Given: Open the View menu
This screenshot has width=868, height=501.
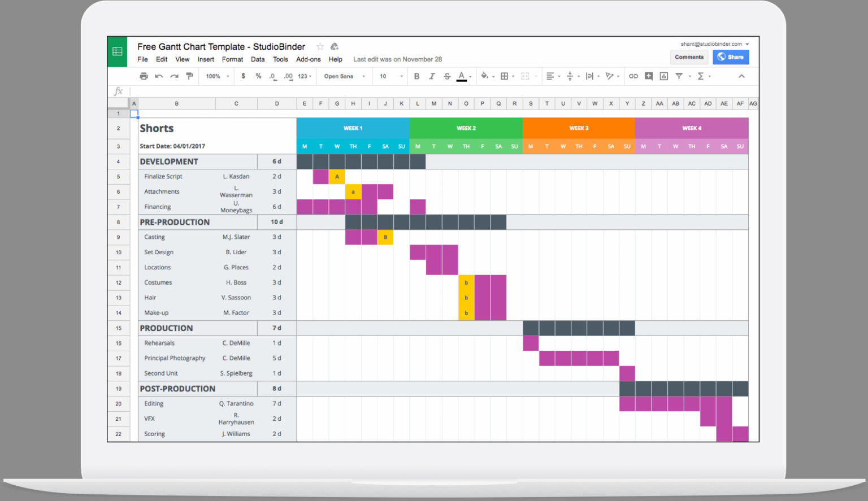Looking at the screenshot, I should (182, 59).
